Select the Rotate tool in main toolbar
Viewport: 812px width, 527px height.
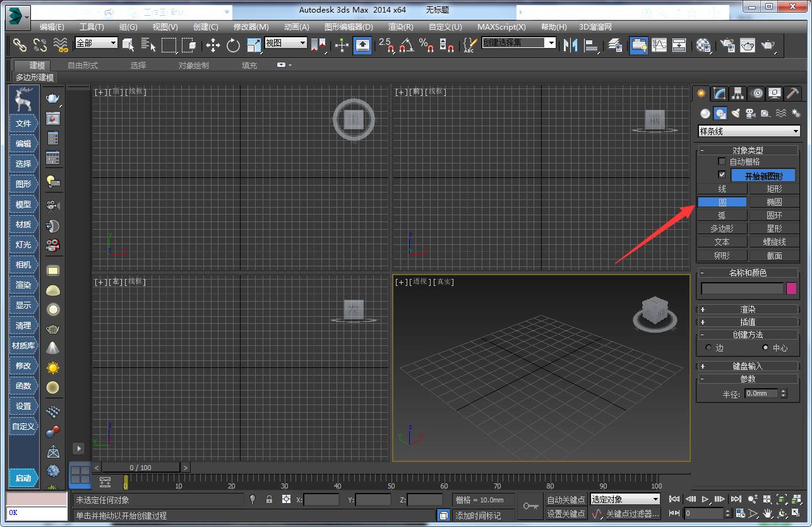[234, 45]
